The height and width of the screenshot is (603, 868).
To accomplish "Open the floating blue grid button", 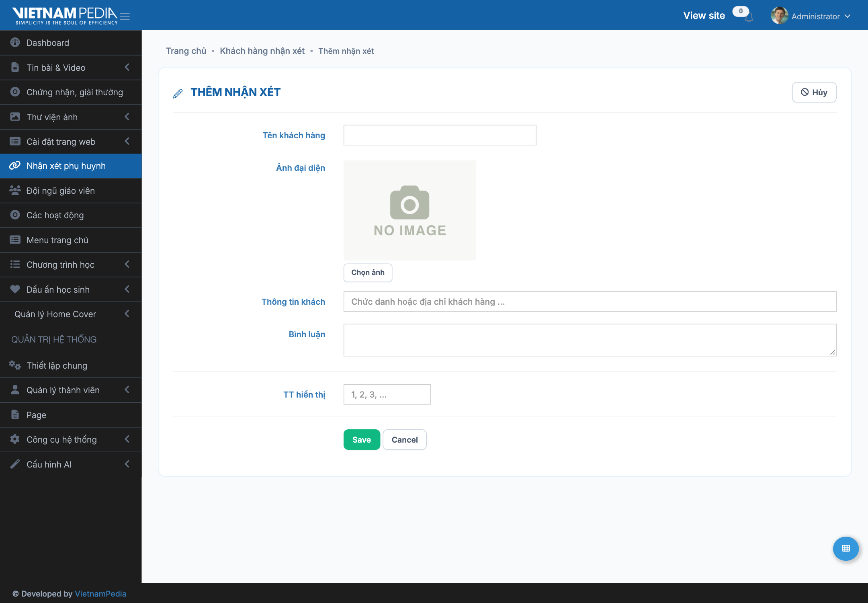I will pyautogui.click(x=846, y=548).
